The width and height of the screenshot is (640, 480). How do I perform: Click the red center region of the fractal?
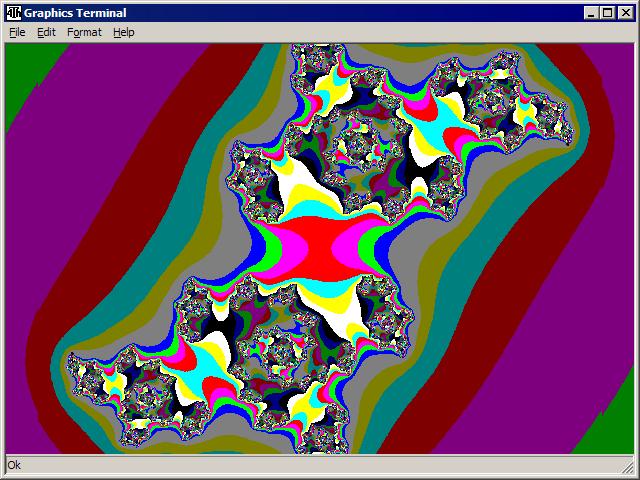pos(320,245)
